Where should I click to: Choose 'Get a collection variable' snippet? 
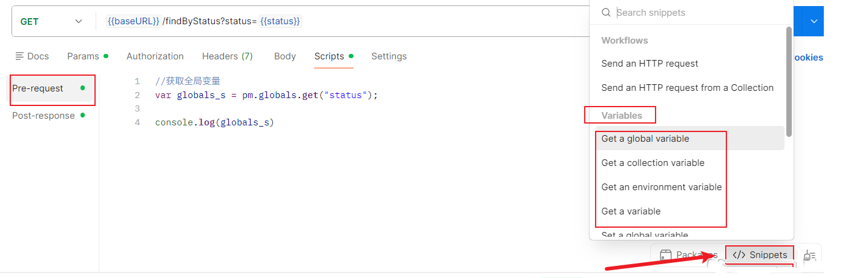tap(653, 163)
